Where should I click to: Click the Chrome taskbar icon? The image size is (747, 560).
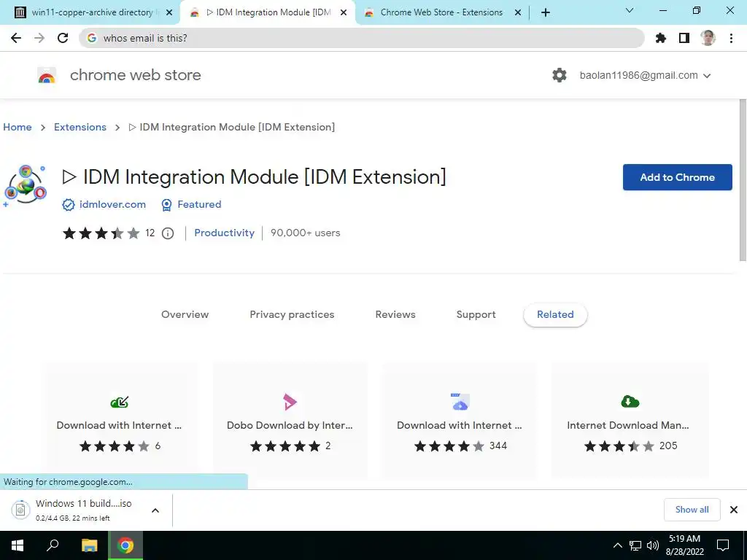click(x=125, y=545)
